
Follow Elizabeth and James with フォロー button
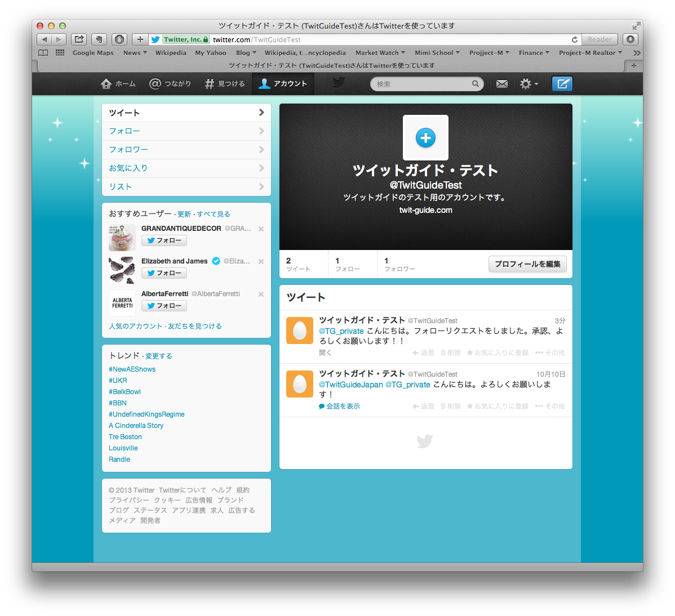(x=164, y=273)
